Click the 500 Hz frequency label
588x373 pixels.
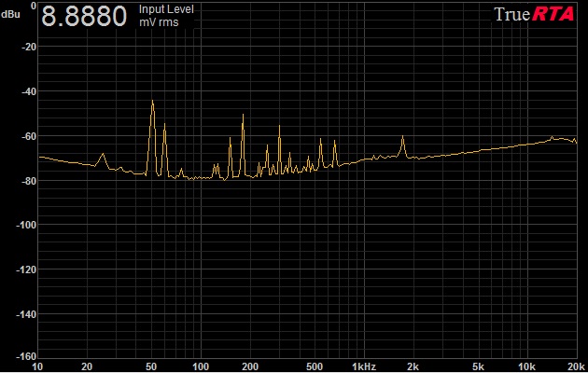coord(315,366)
